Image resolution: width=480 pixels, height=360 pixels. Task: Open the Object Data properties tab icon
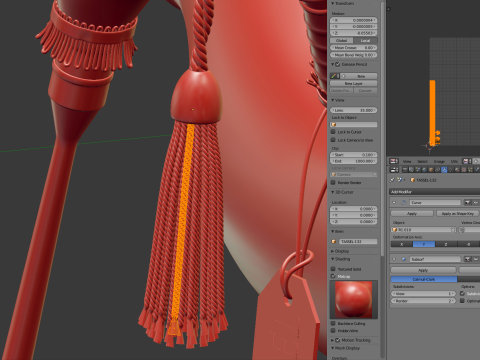pos(451,170)
